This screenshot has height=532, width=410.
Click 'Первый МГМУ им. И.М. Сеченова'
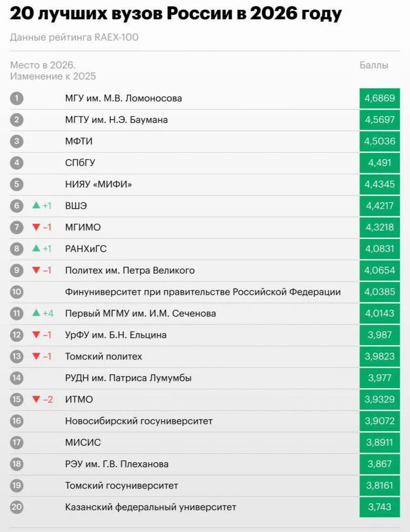(x=141, y=313)
